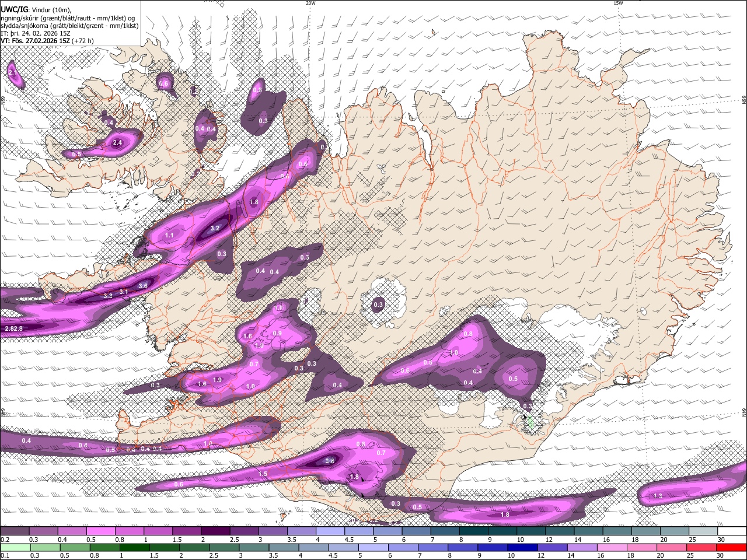The image size is (747, 560).
Task: Click the 15W longitude label at the top of the map
Action: pyautogui.click(x=618, y=3)
